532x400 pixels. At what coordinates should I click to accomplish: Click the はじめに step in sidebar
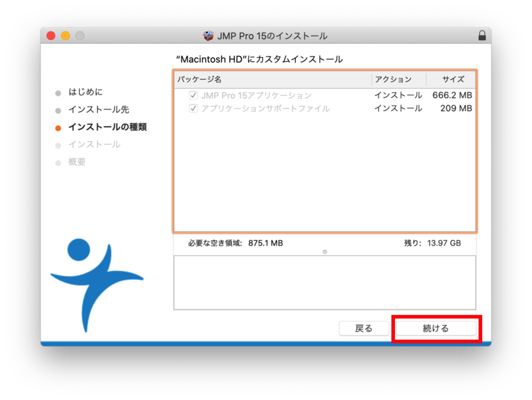[x=86, y=92]
